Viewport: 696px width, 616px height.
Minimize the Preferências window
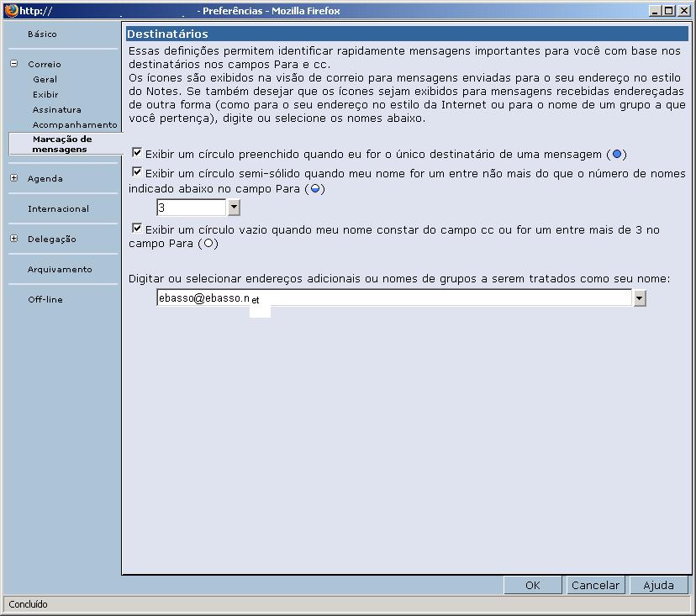click(655, 10)
